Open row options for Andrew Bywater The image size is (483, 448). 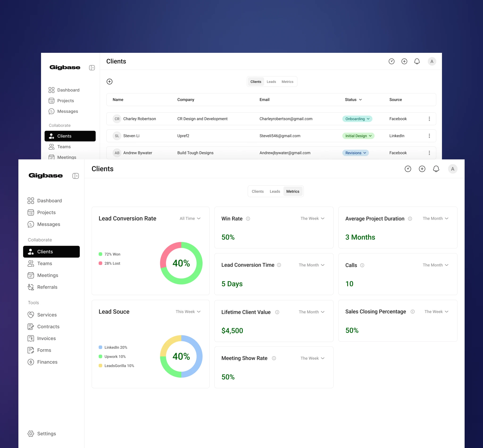click(429, 153)
